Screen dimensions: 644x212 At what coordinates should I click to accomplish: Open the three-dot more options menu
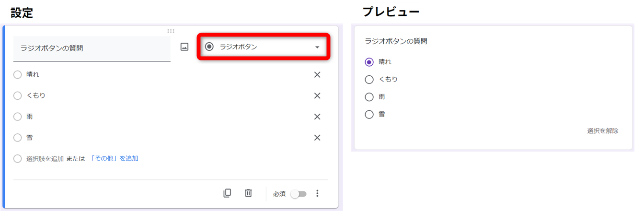[317, 193]
